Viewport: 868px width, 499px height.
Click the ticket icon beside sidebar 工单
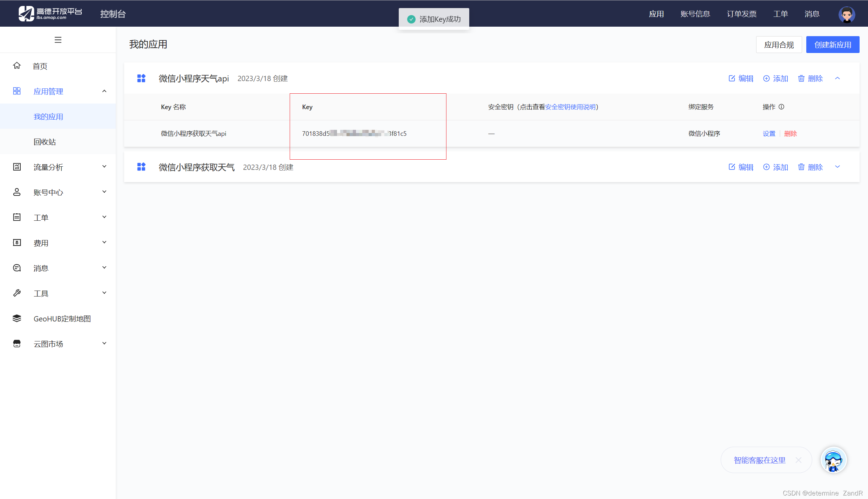[17, 217]
